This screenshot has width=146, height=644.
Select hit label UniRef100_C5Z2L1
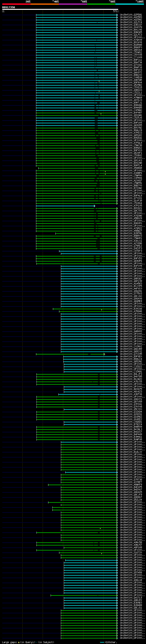click(x=131, y=93)
